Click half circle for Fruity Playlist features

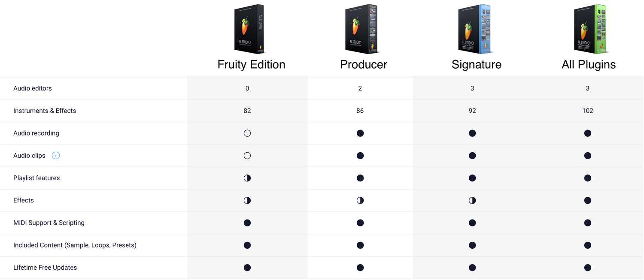(x=247, y=178)
